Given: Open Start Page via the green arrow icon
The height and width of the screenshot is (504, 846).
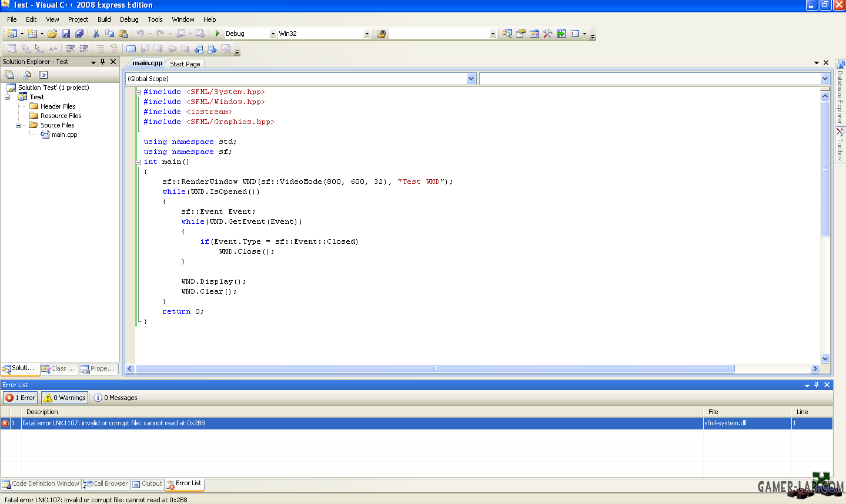Looking at the screenshot, I should coord(561,33).
